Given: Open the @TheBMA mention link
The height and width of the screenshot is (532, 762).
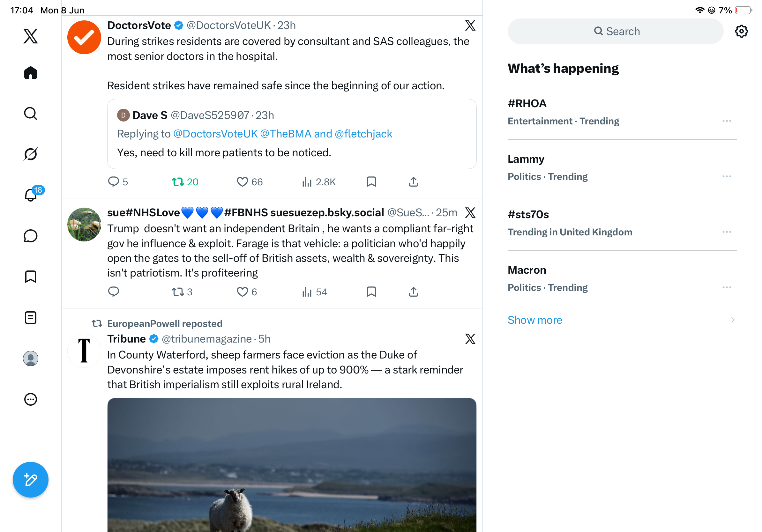Looking at the screenshot, I should click(x=285, y=134).
